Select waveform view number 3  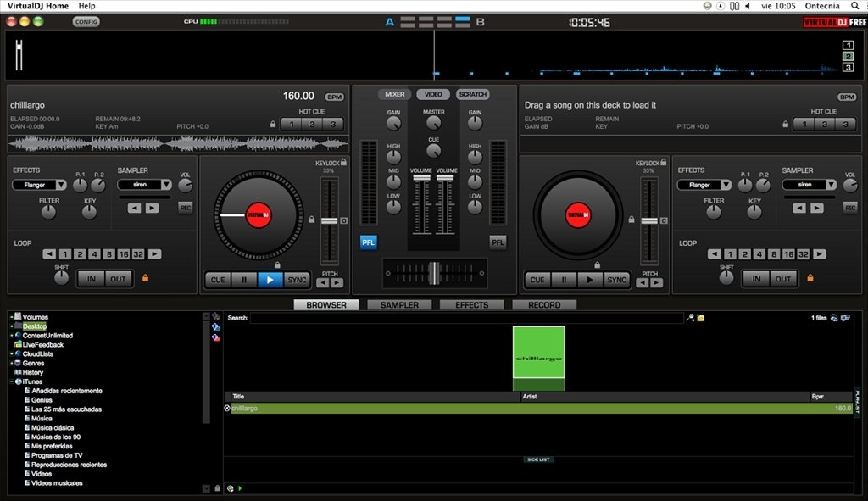[848, 67]
